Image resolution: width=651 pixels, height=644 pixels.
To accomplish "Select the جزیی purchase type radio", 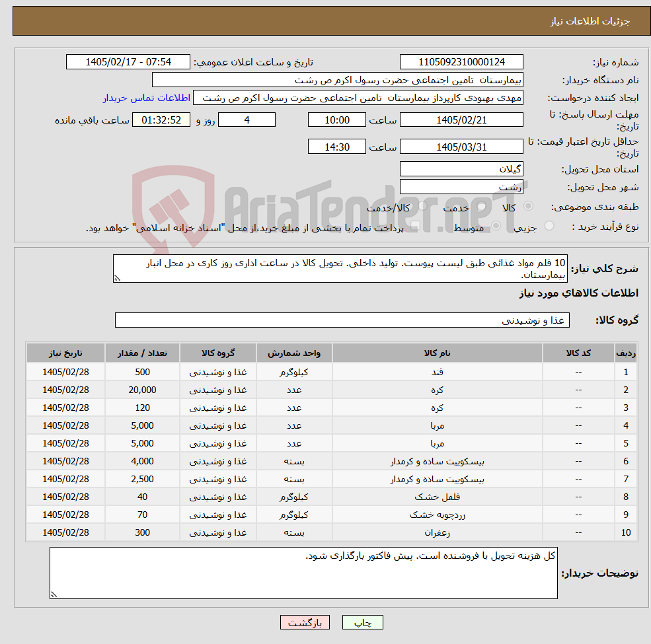I will [x=549, y=226].
